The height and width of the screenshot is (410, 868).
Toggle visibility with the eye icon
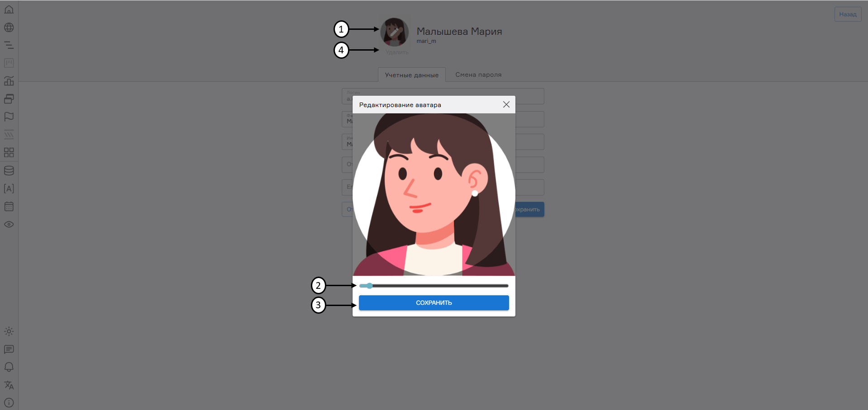[9, 224]
